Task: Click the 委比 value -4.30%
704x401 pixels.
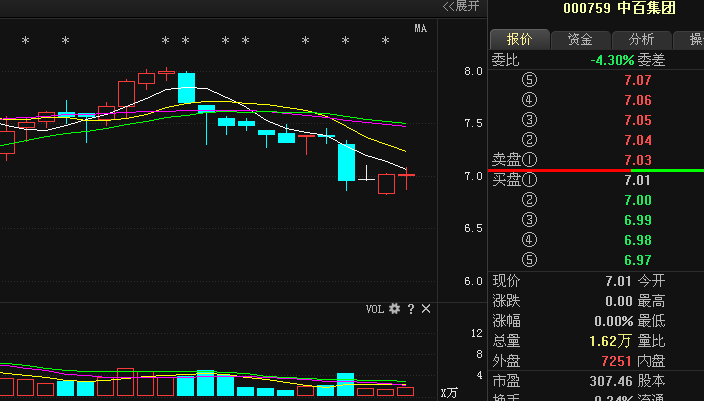Action: click(612, 60)
